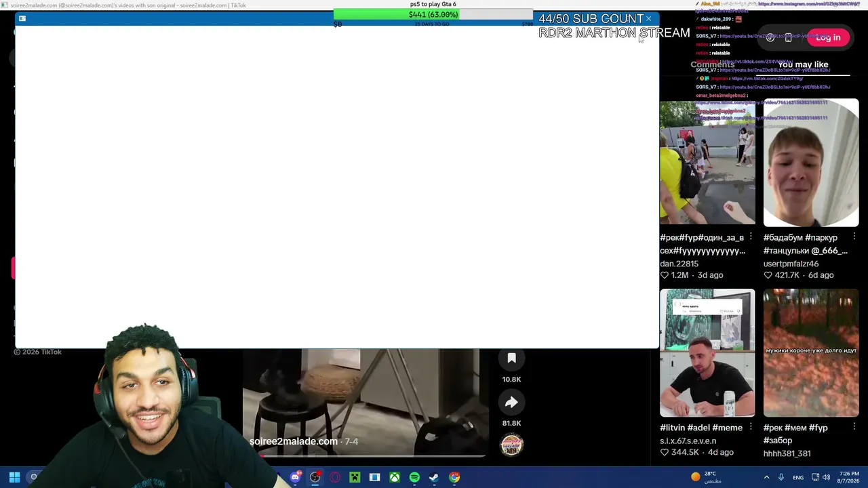
Task: Click the 344.5K likes heart icon
Action: tap(664, 452)
